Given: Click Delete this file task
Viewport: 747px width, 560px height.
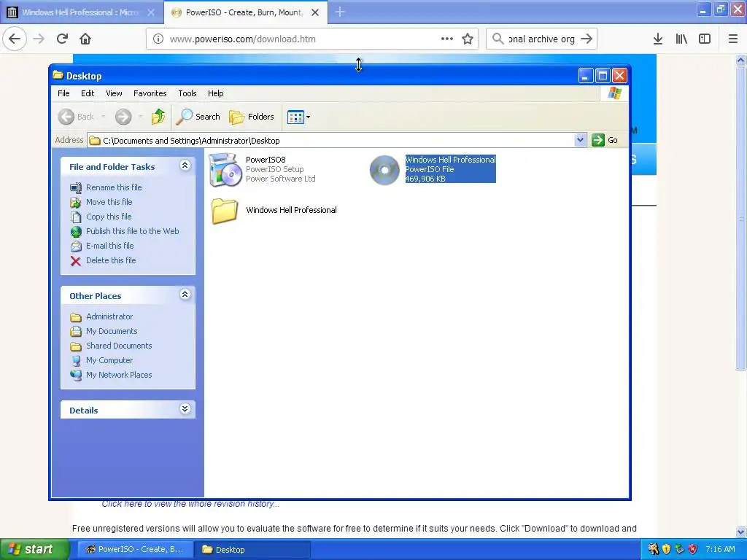Looking at the screenshot, I should point(111,260).
